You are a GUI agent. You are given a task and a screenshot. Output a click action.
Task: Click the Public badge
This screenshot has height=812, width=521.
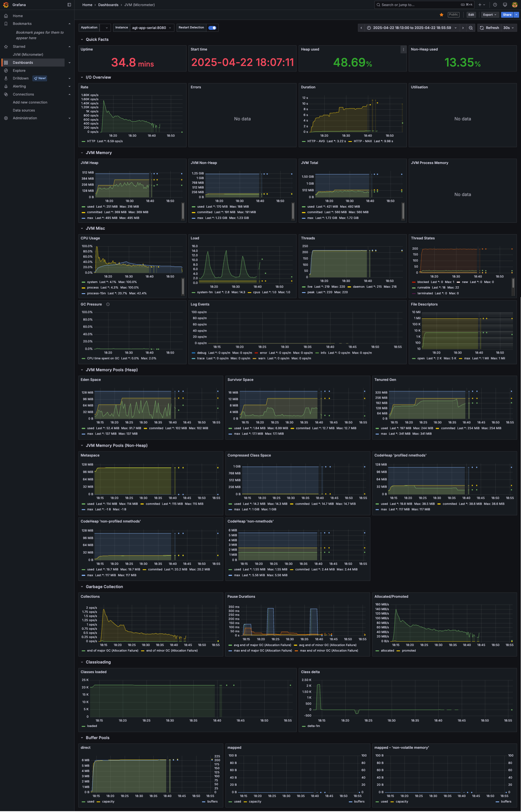click(x=453, y=15)
